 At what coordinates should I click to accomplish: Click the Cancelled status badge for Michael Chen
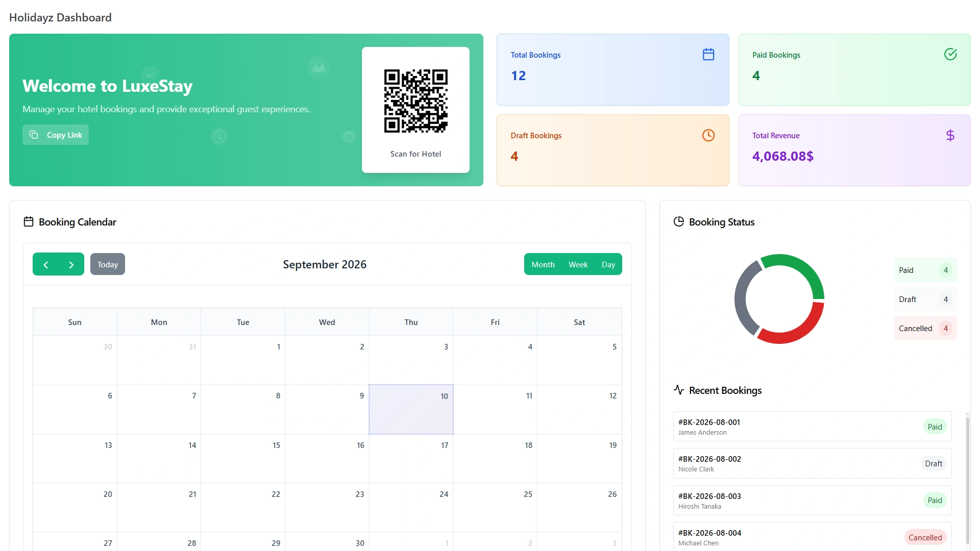(925, 537)
